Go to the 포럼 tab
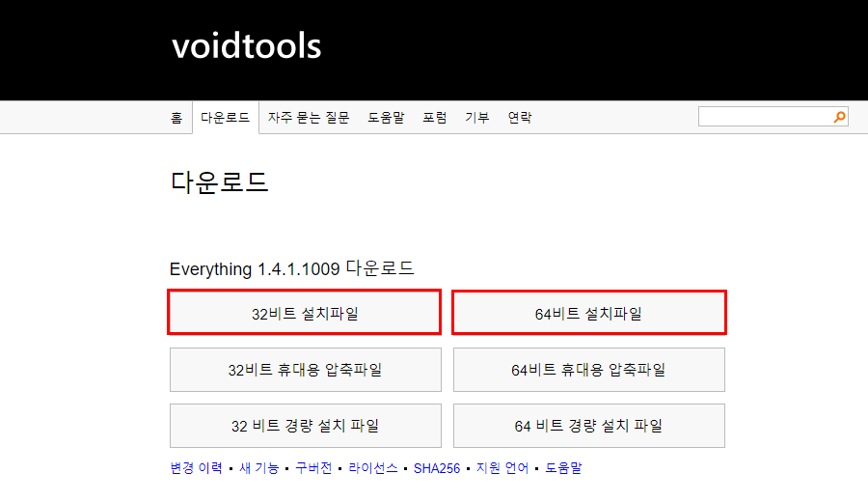Viewport: 868px width, 502px height. pyautogui.click(x=435, y=118)
